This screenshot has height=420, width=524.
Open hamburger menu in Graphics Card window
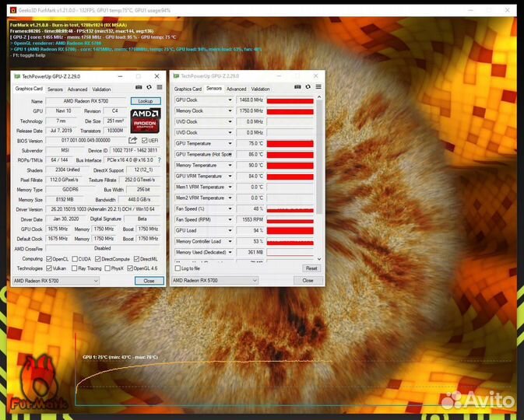[x=160, y=87]
